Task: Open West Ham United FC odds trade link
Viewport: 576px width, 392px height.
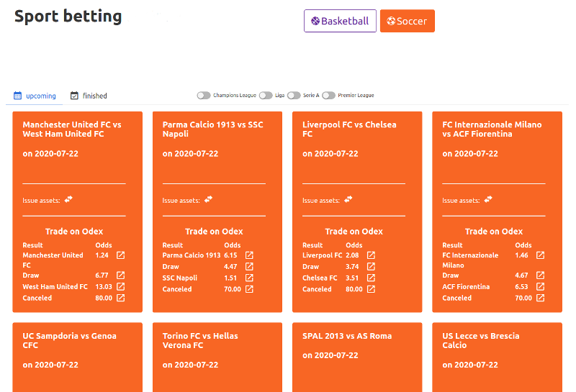Action: pyautogui.click(x=120, y=287)
